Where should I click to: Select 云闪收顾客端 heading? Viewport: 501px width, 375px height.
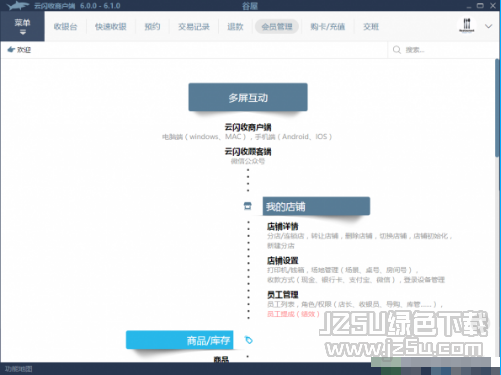[248, 152]
